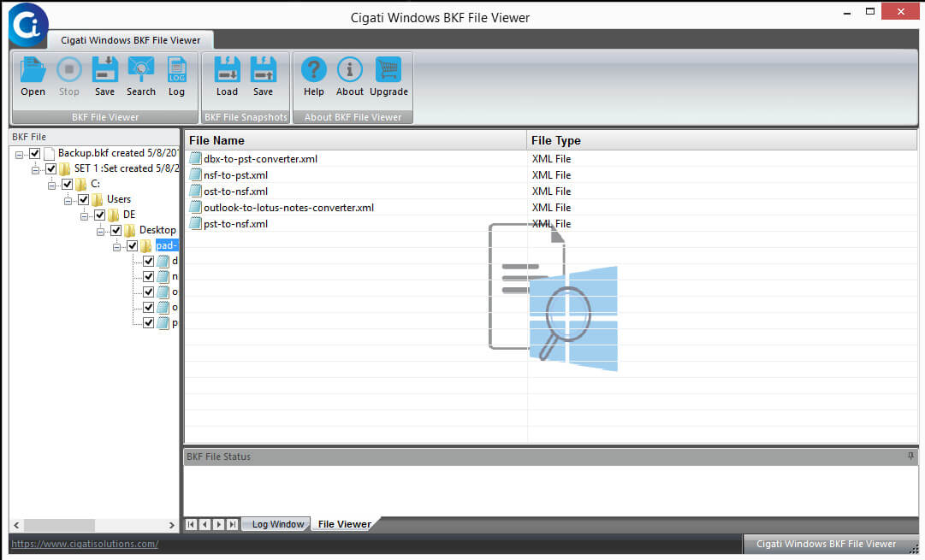Uncheck the Users folder checkbox
The image size is (925, 560).
83,199
